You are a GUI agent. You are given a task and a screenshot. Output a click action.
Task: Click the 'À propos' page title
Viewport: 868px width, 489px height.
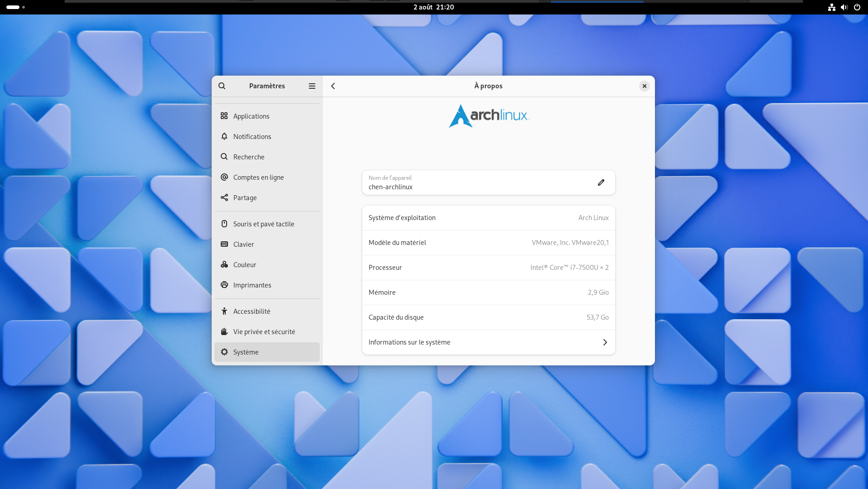[488, 86]
